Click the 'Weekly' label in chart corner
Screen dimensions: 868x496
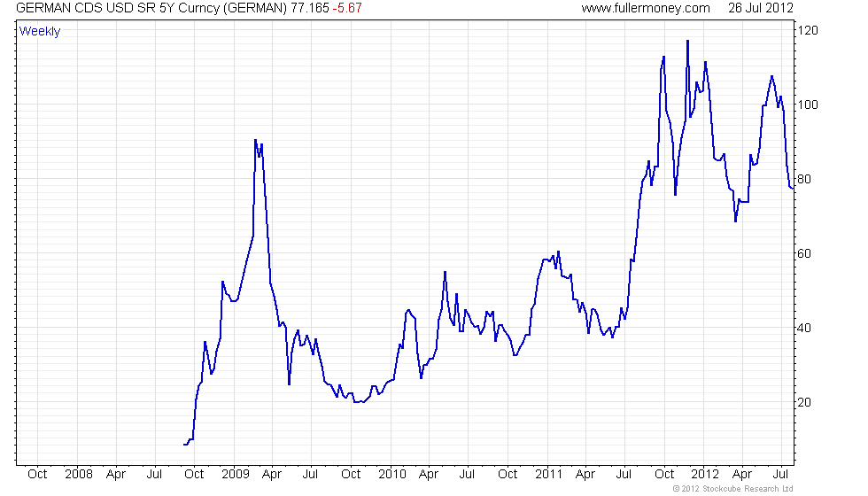point(40,32)
